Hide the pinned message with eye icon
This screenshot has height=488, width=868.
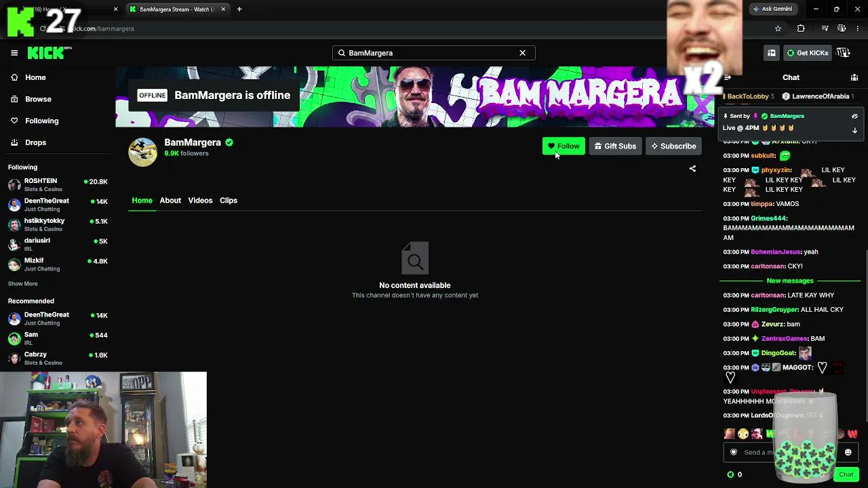(854, 116)
